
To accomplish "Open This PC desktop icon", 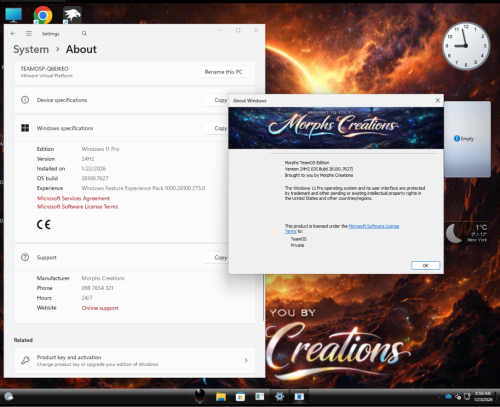I will [13, 15].
